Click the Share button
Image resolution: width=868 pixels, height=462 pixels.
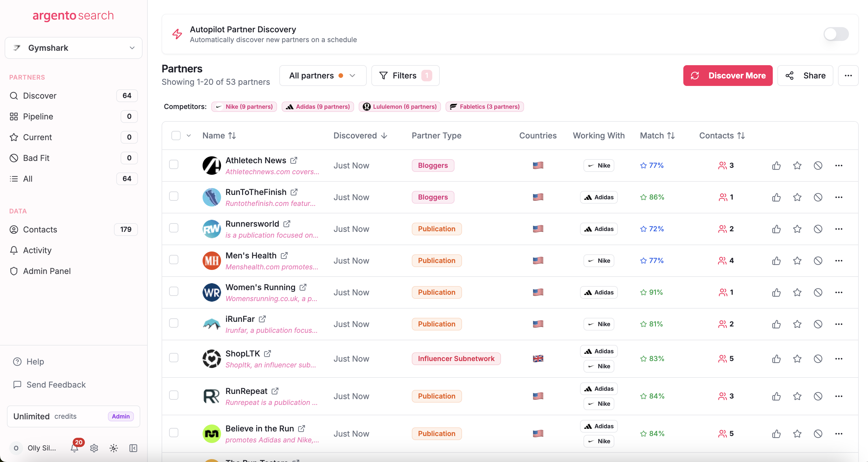(x=805, y=76)
